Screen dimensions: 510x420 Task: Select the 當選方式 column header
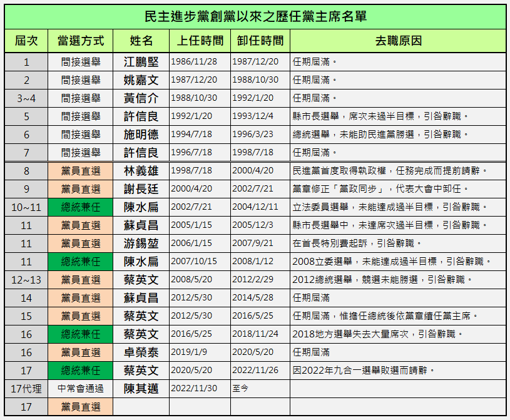81,41
